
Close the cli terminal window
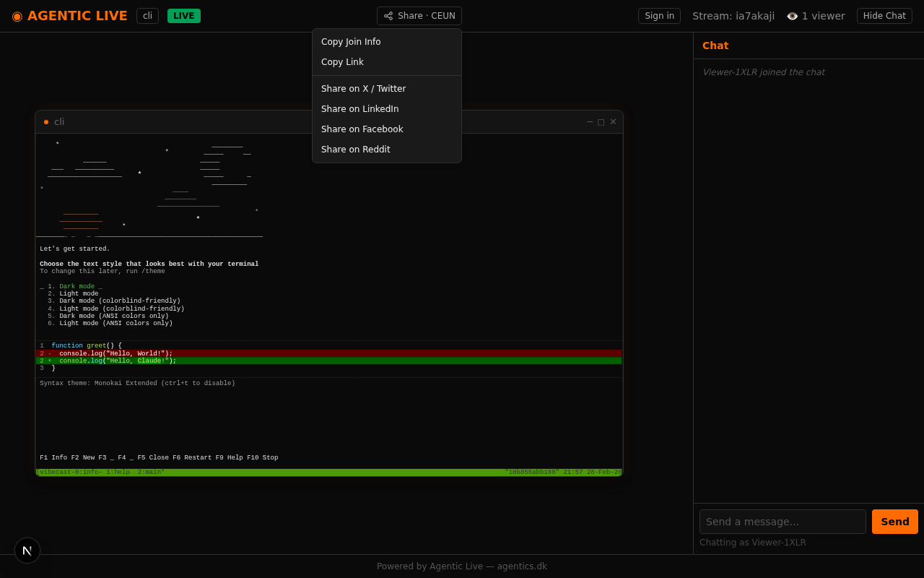click(613, 122)
